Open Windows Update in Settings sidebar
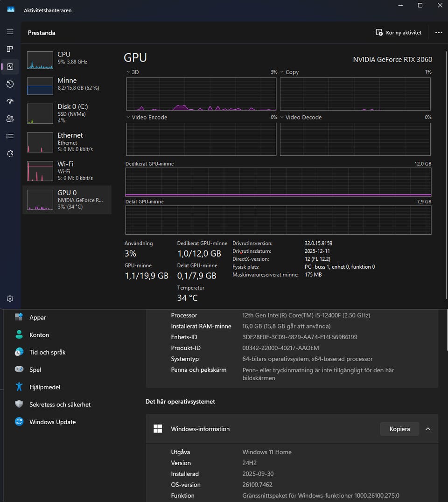 [52, 422]
